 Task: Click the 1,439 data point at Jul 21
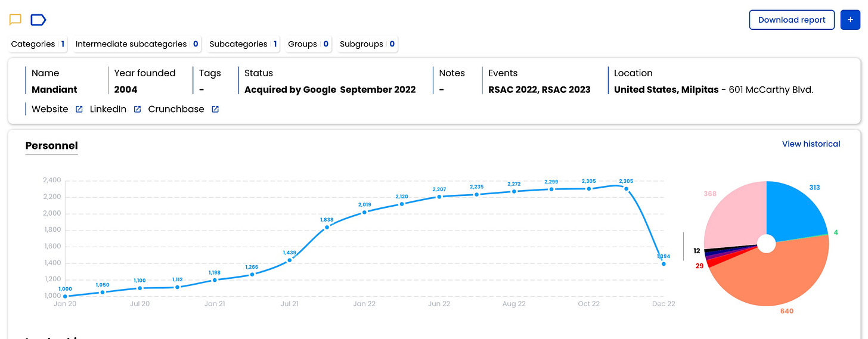click(290, 260)
